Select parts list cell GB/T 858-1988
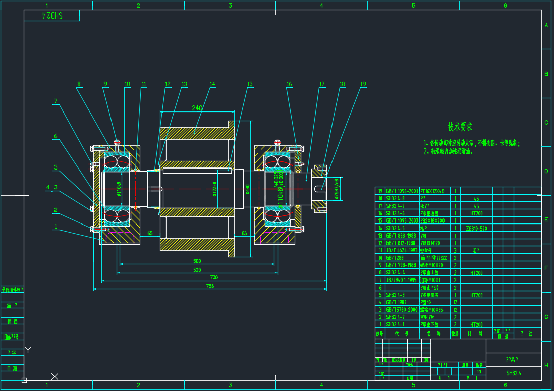The width and height of the screenshot is (554, 392). tap(401, 236)
